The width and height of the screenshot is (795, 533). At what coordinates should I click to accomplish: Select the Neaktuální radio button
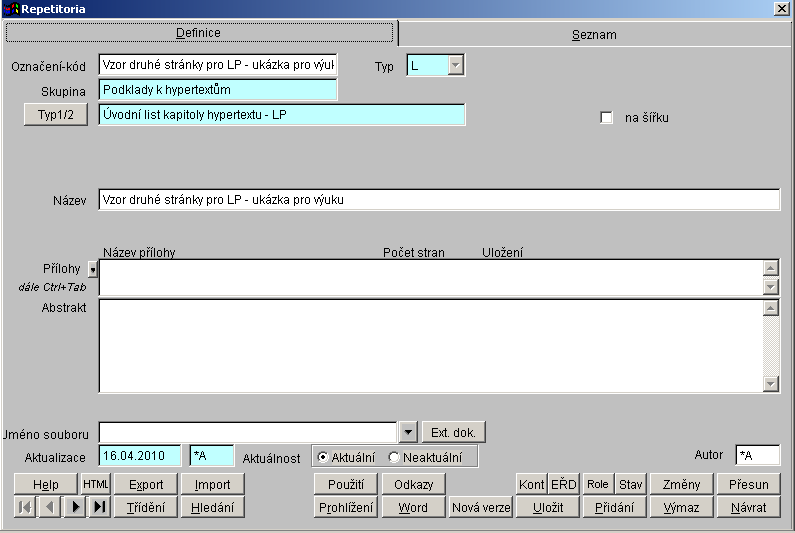tap(393, 457)
